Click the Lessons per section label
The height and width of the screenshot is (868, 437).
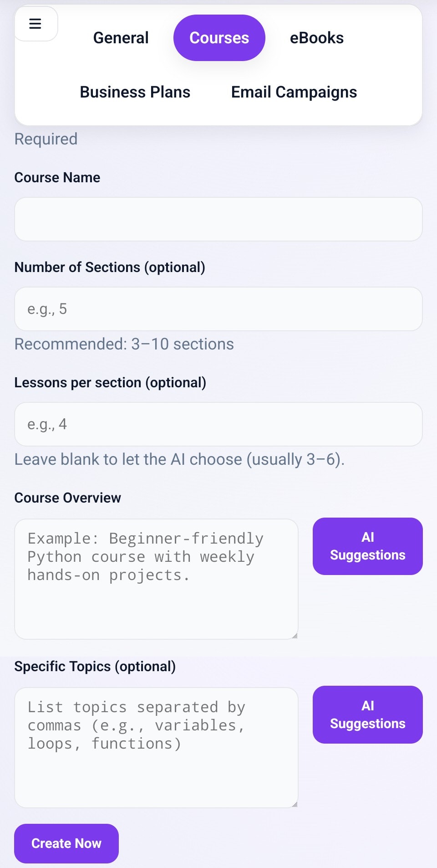110,382
